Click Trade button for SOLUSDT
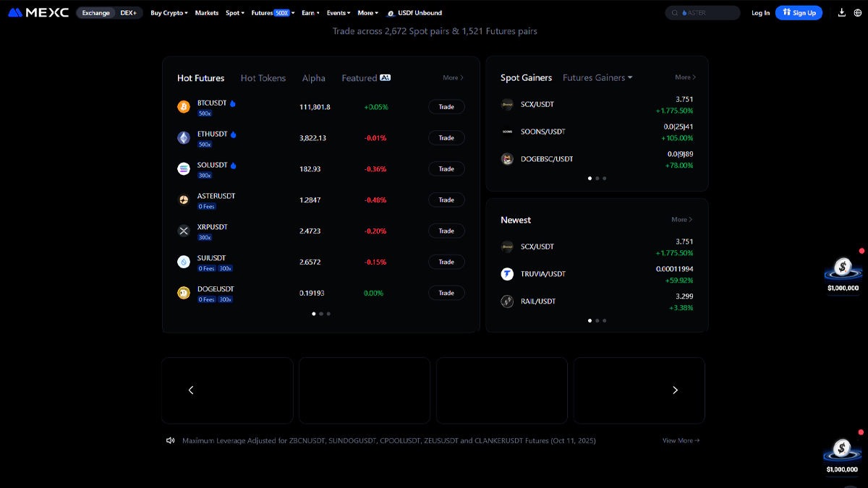 coord(446,168)
